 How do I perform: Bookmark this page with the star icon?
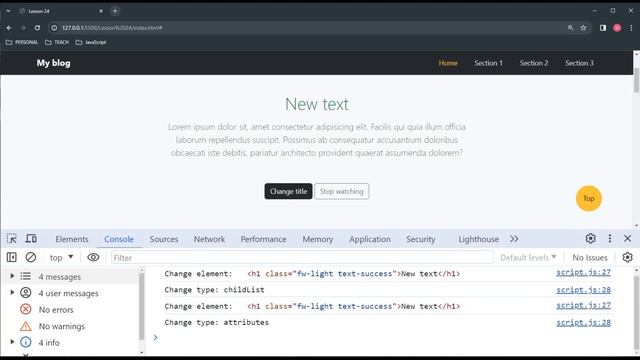click(583, 28)
